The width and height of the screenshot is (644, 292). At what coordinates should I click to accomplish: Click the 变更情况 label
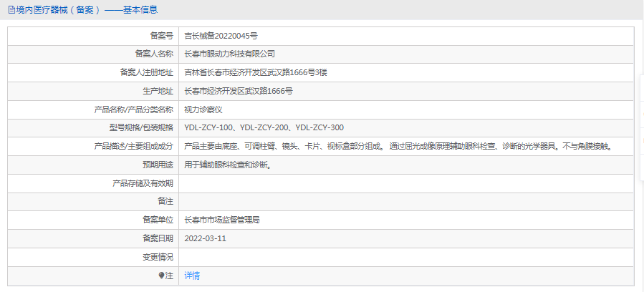pyautogui.click(x=158, y=257)
